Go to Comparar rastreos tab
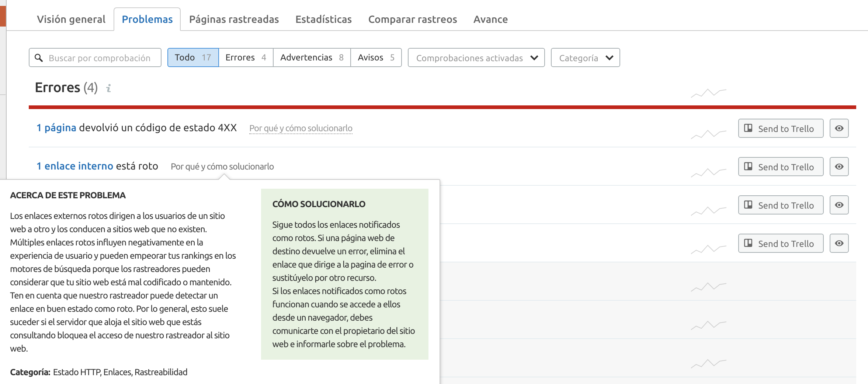 pyautogui.click(x=413, y=19)
